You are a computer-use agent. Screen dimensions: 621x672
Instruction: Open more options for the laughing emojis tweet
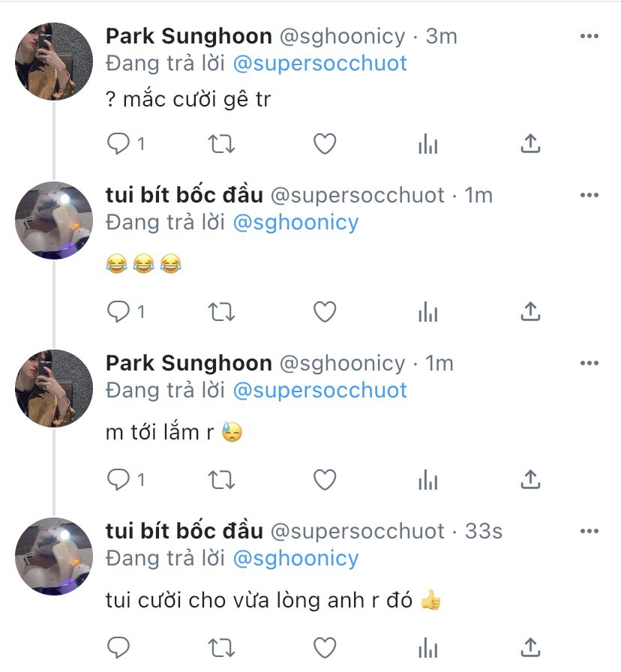[x=590, y=195]
